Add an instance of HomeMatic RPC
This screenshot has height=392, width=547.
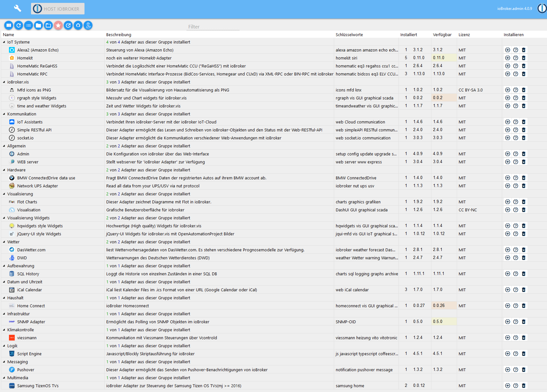[x=508, y=74]
